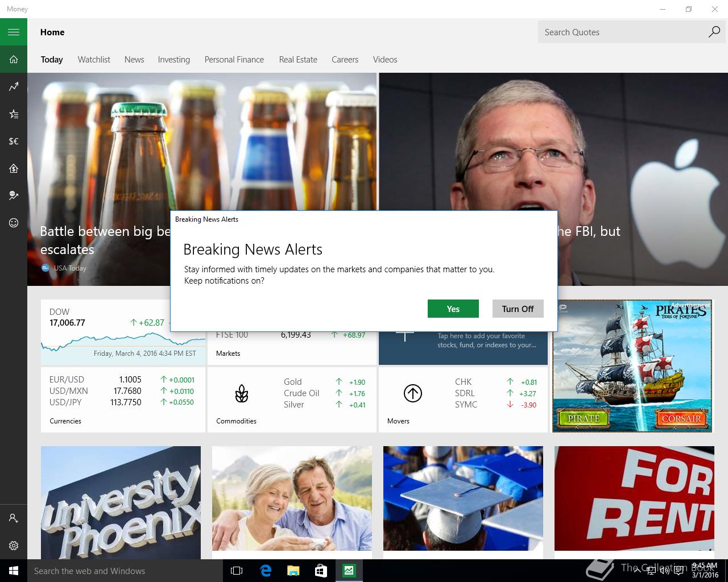Open the Windows Store from the taskbar
This screenshot has width=728, height=582.
coord(321,571)
